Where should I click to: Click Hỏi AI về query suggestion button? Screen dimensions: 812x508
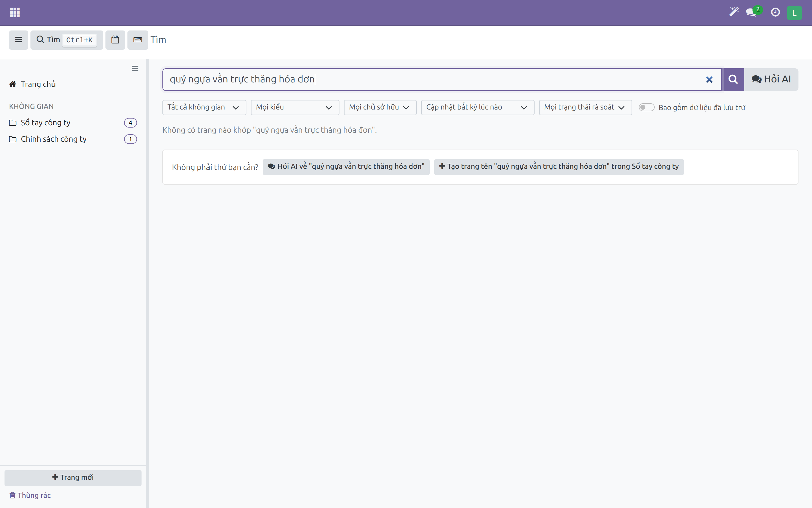[346, 167]
